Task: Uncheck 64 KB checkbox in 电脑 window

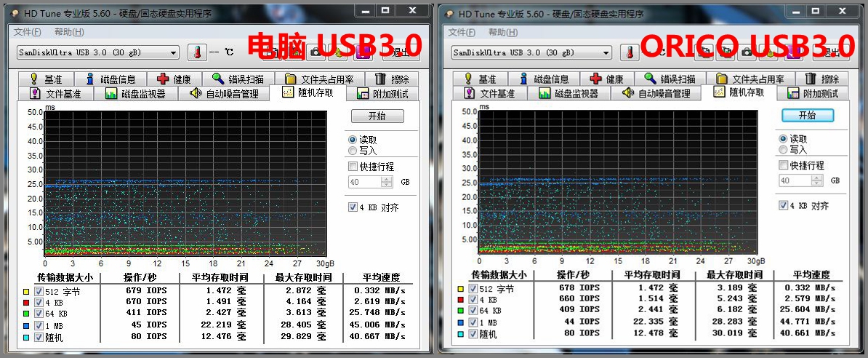Action: (39, 314)
